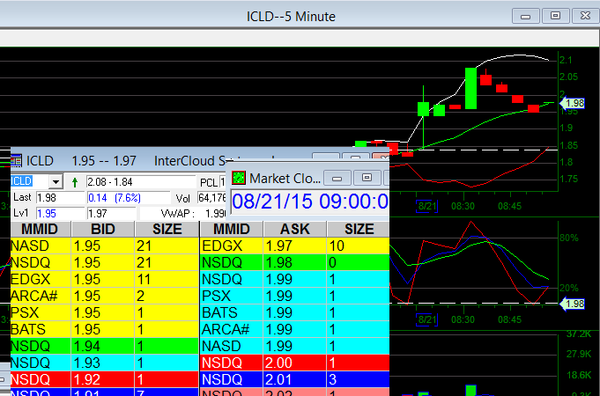Click the Market Clock date and time display

click(310, 202)
